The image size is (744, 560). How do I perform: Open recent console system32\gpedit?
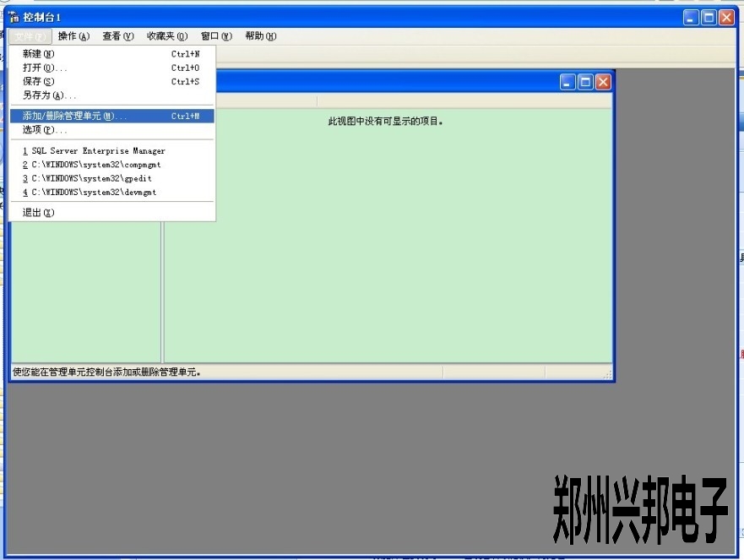87,178
